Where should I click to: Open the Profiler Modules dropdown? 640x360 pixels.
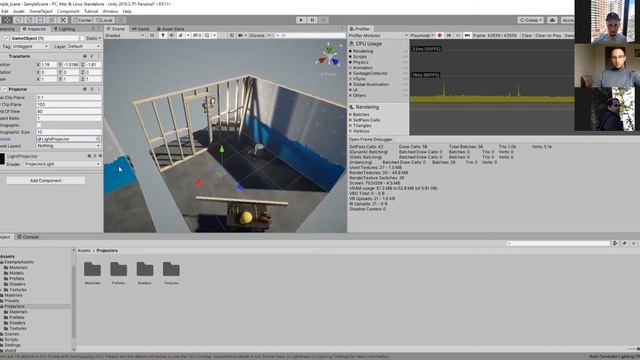[x=378, y=36]
